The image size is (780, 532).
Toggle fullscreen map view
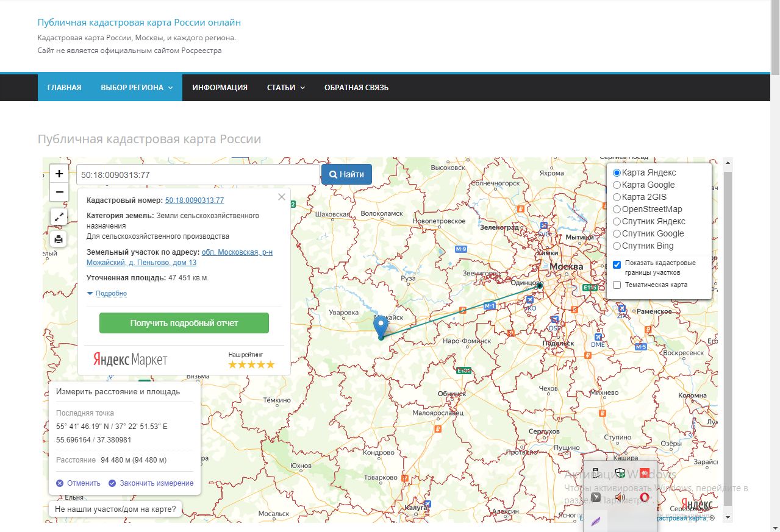click(x=59, y=216)
